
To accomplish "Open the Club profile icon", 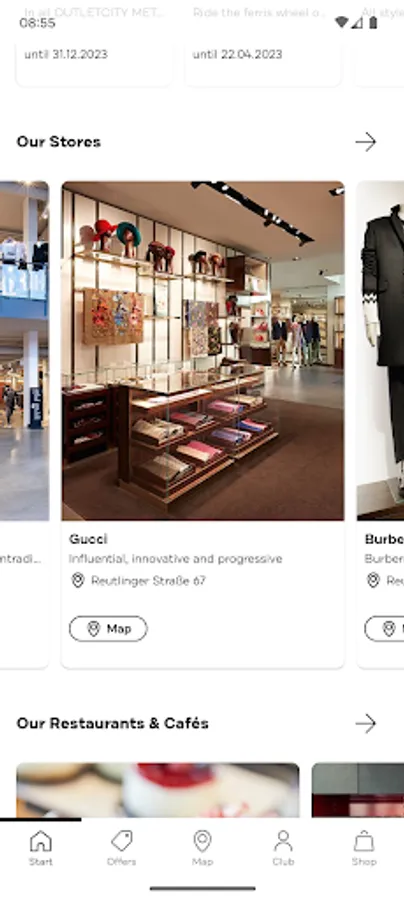I will (x=283, y=841).
